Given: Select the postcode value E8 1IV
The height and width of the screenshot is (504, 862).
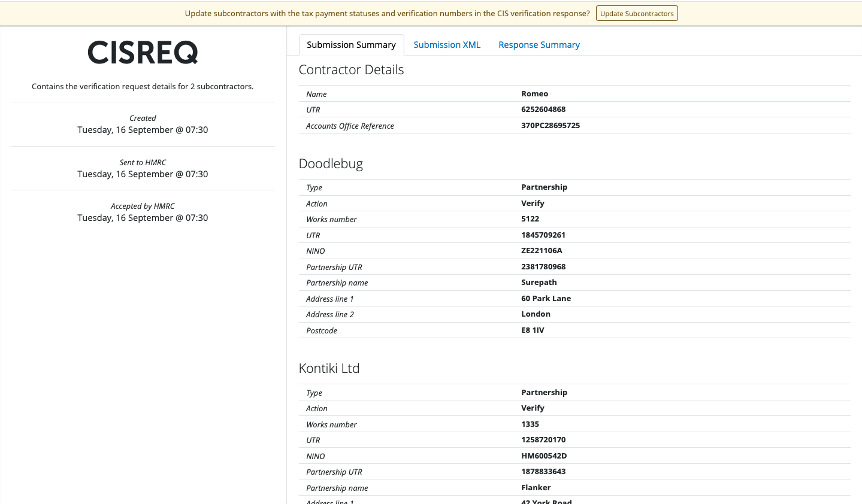Looking at the screenshot, I should tap(533, 330).
